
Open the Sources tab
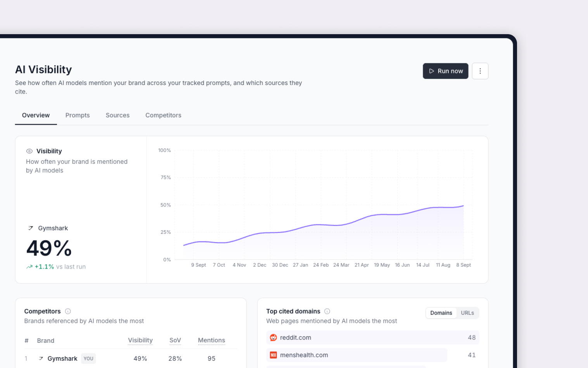[x=118, y=115]
